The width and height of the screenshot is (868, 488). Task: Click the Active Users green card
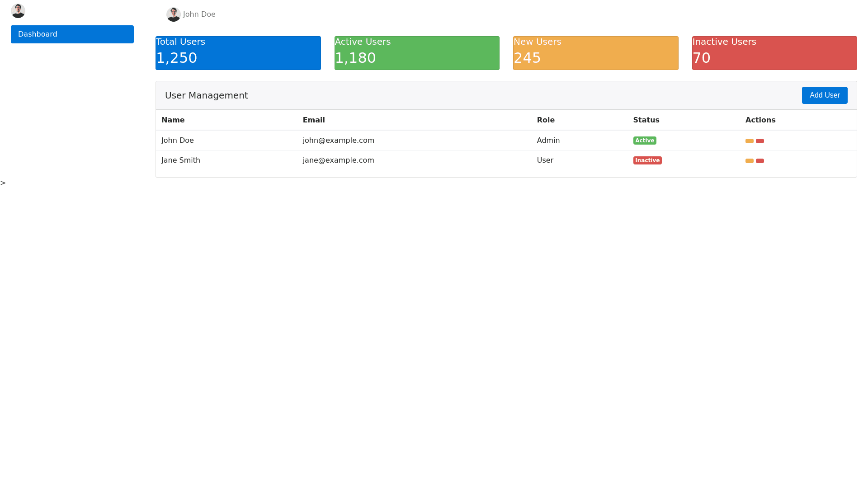click(x=417, y=53)
